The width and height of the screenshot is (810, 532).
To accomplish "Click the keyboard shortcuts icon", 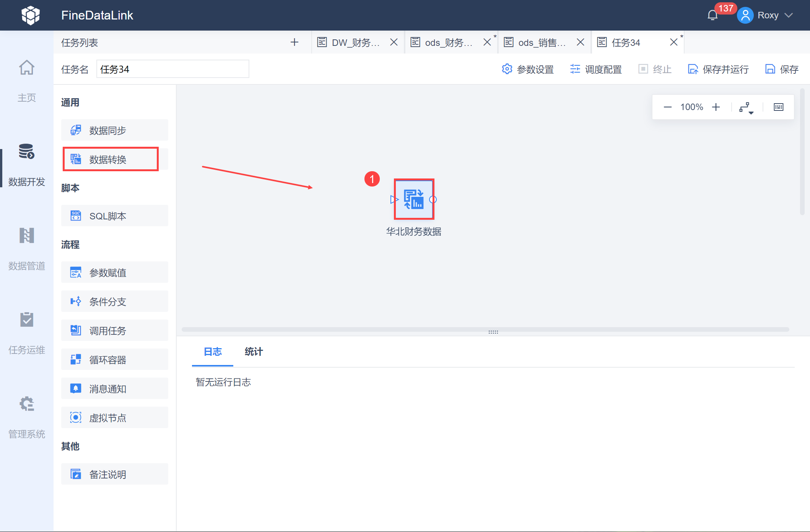I will [x=778, y=107].
